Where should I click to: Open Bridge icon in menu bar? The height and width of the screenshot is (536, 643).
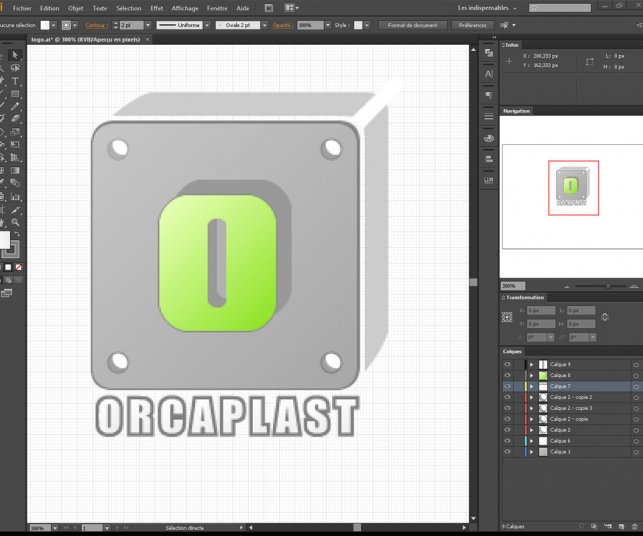pyautogui.click(x=269, y=8)
